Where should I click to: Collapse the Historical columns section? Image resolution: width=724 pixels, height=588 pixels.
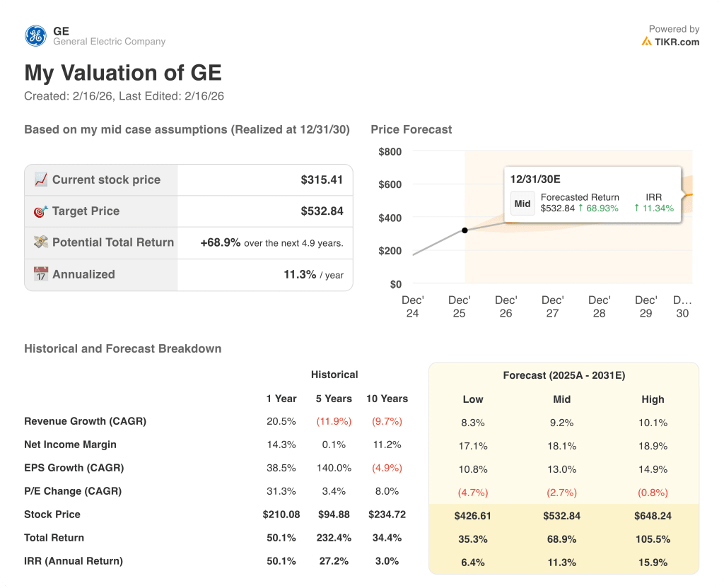[334, 375]
